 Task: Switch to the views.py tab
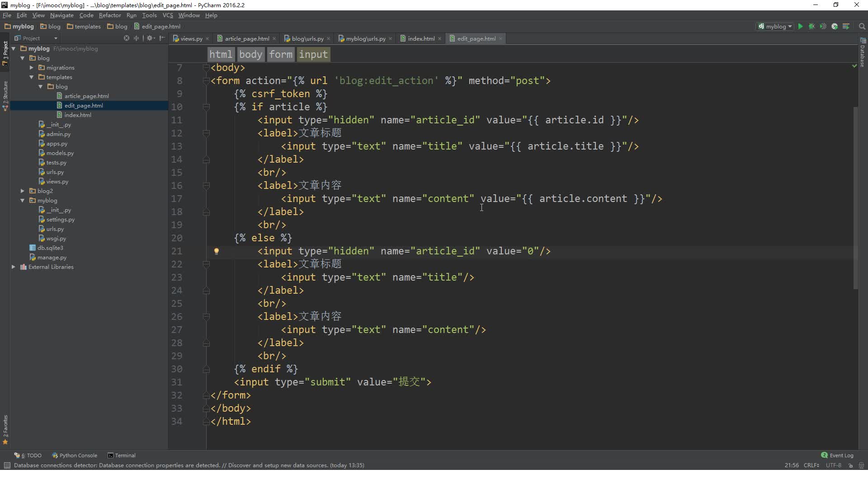point(191,39)
